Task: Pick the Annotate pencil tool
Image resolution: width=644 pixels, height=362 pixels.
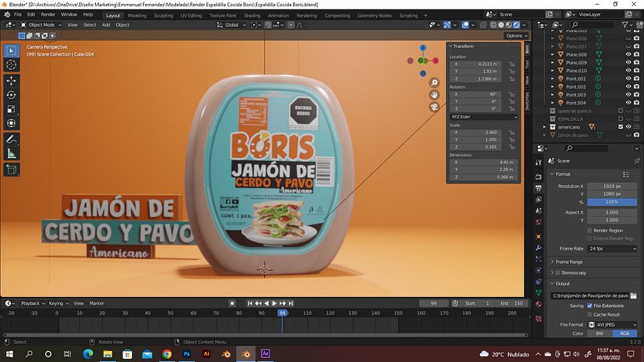Action: (x=11, y=139)
